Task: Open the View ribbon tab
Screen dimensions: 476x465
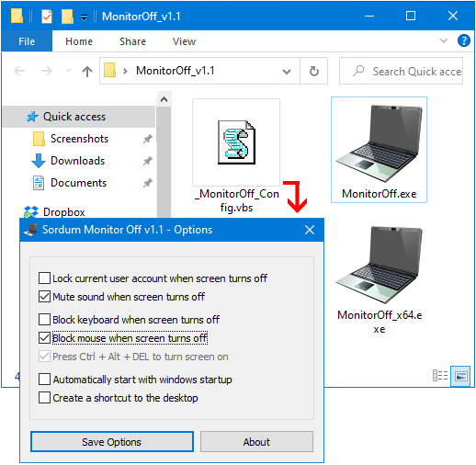Action: click(184, 41)
